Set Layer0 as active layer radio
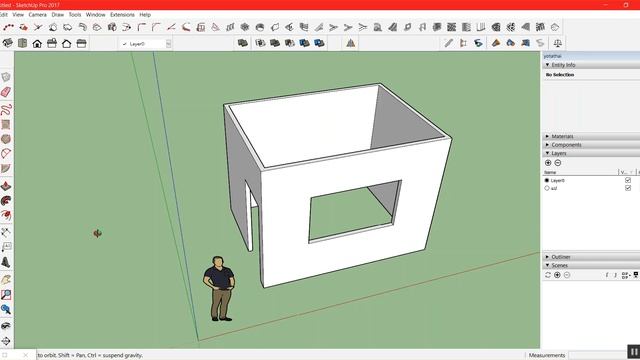Screen dimensions: 640x360 pos(547,180)
